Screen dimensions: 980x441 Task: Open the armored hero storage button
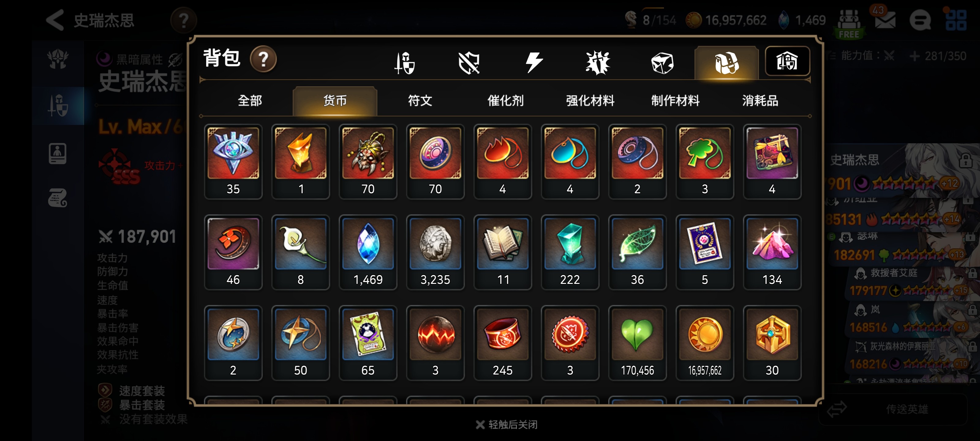coord(787,61)
